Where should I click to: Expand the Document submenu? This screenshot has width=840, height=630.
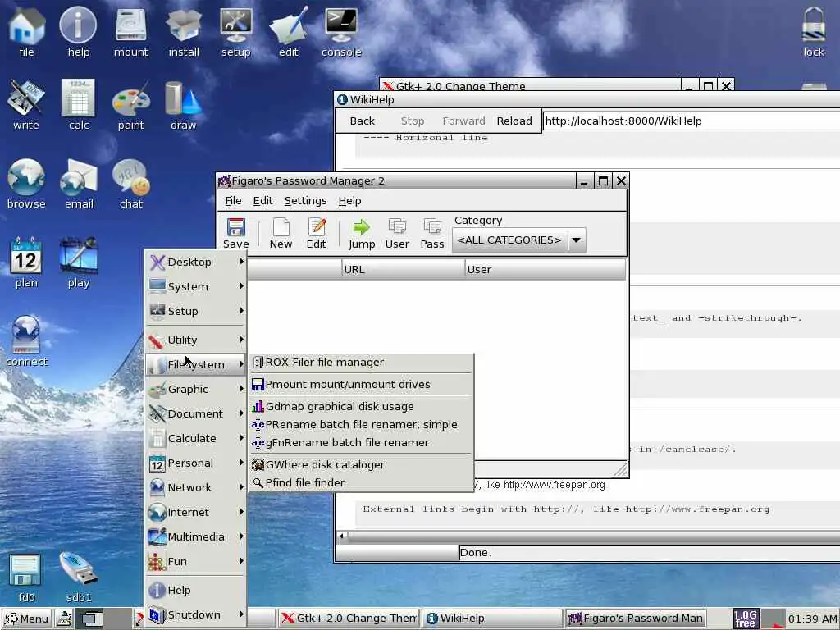click(196, 414)
